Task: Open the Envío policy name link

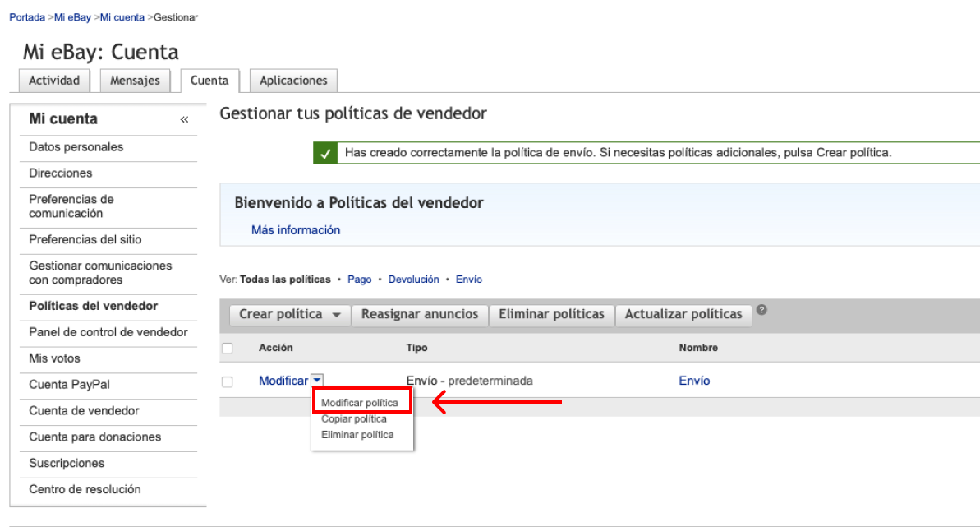Action: (694, 381)
